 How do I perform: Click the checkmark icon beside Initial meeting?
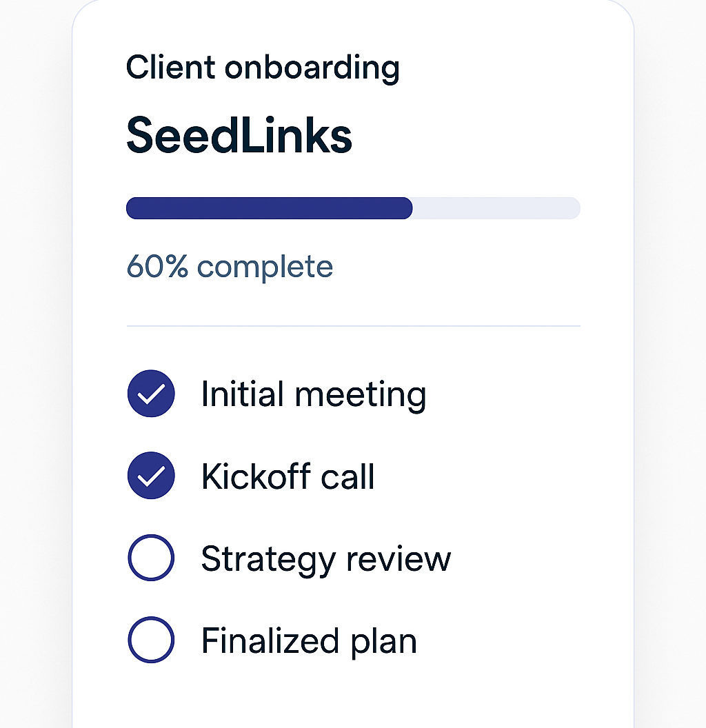coord(151,394)
